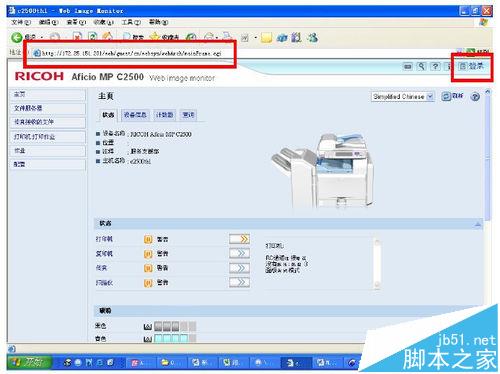Click the warning icon in 传真 status row

tap(148, 268)
